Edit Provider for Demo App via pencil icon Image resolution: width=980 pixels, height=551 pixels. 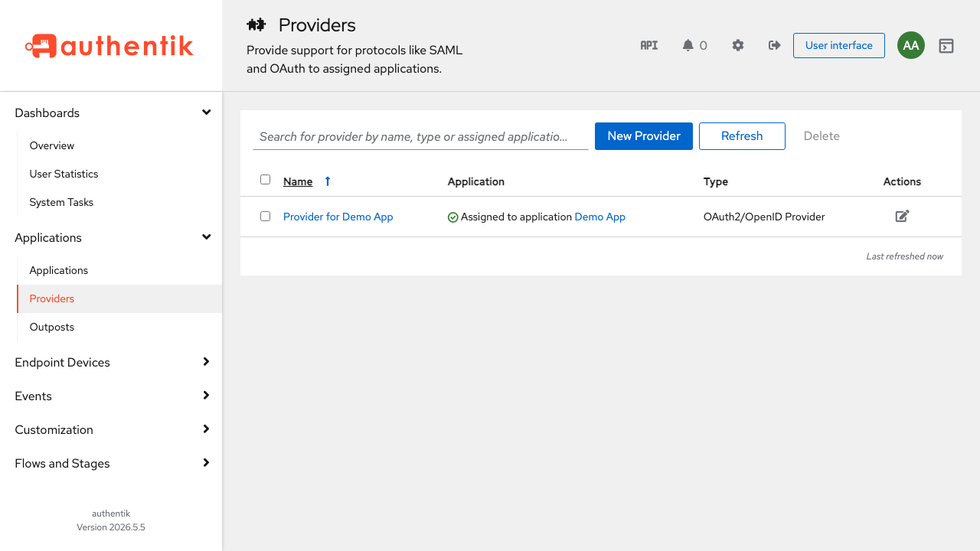point(902,217)
